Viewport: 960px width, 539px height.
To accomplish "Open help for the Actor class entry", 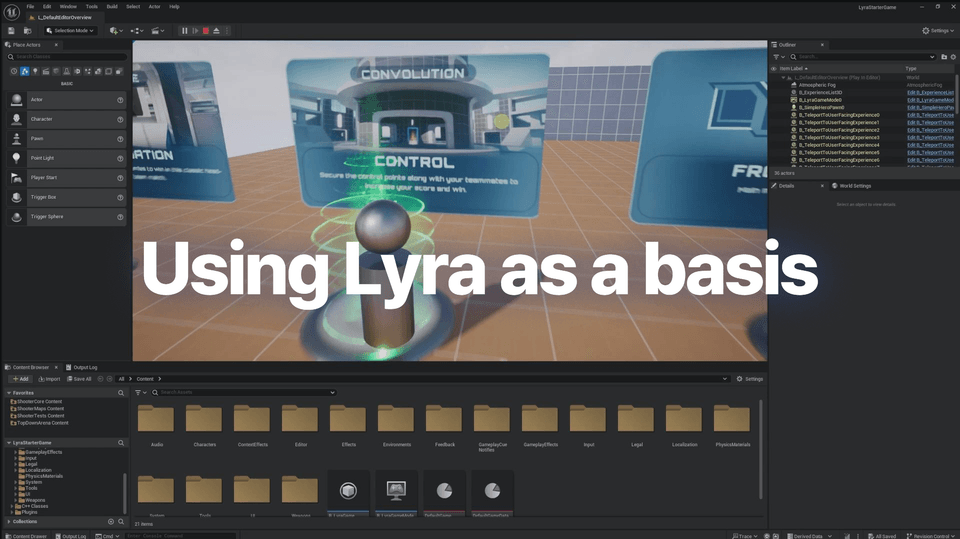I will tap(120, 100).
